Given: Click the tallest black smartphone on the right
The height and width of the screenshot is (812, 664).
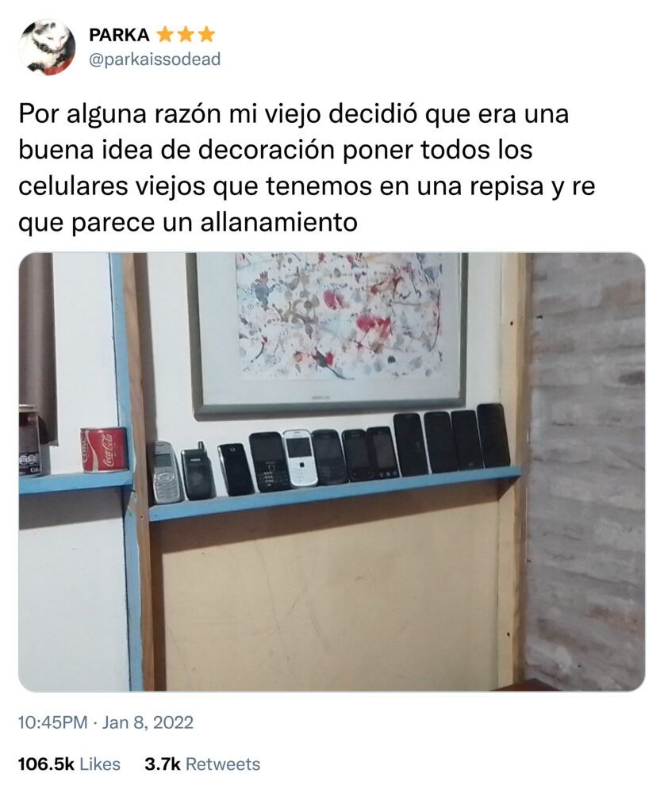Looking at the screenshot, I should [493, 435].
